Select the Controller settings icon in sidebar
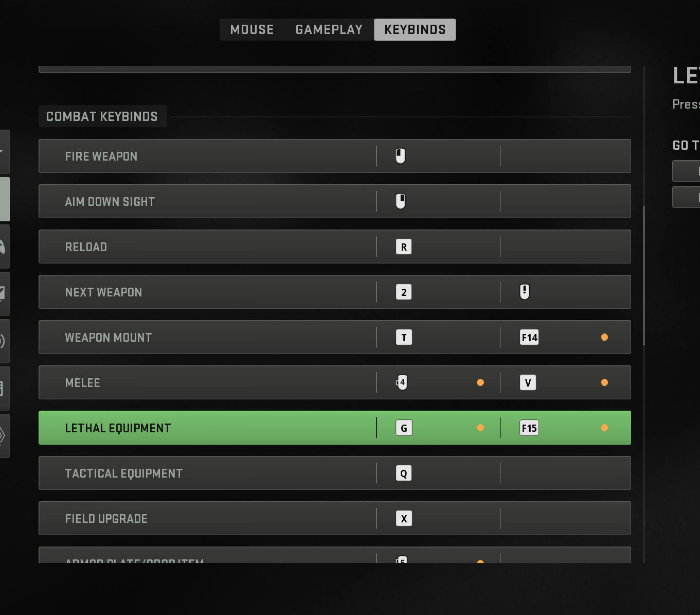 pyautogui.click(x=4, y=246)
